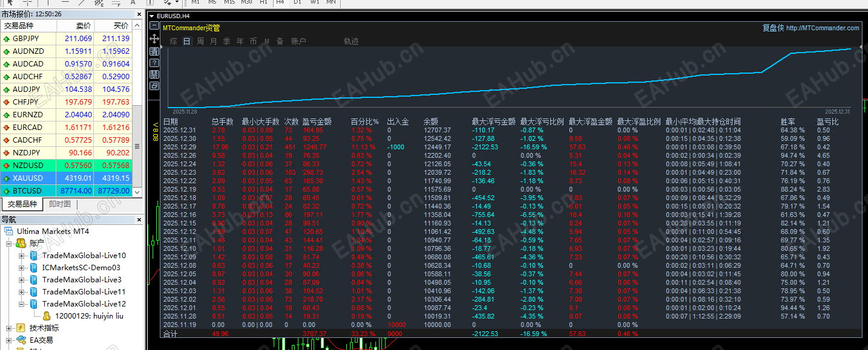Click the 卖价 bid column header
The width and height of the screenshot is (868, 350).
pos(76,26)
